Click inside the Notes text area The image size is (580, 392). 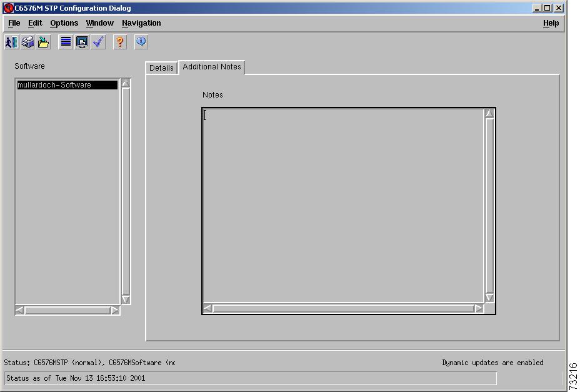(x=343, y=206)
